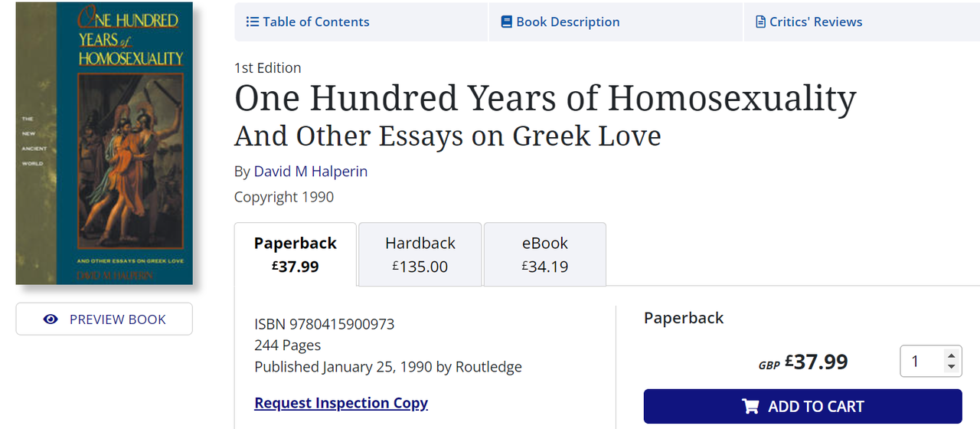Open the Table of Contents section
980x429 pixels.
(315, 22)
